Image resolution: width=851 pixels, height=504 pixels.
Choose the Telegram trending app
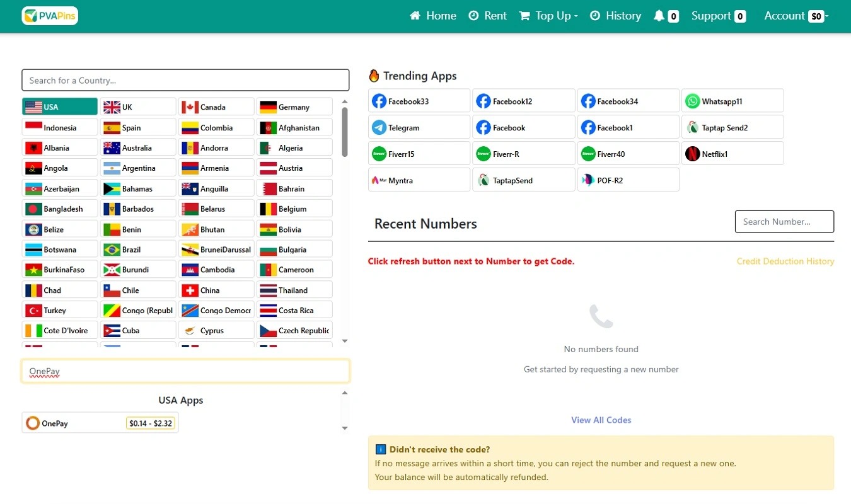[x=419, y=127]
